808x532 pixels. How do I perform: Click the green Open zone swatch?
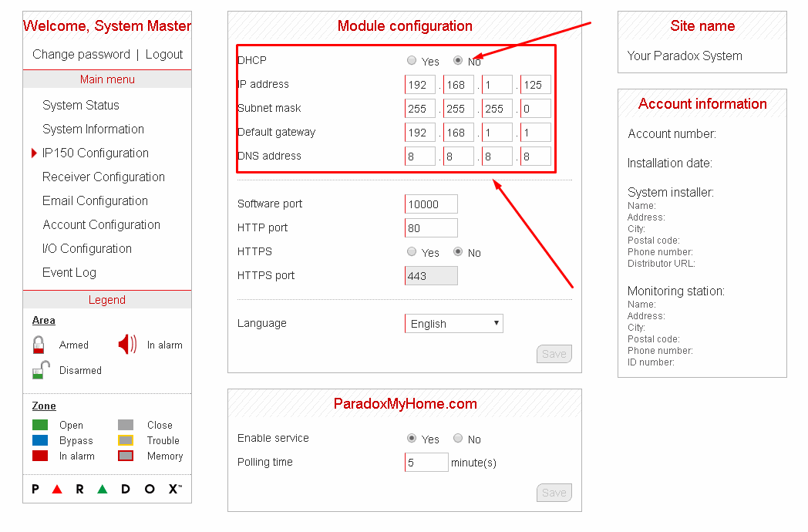pos(40,425)
